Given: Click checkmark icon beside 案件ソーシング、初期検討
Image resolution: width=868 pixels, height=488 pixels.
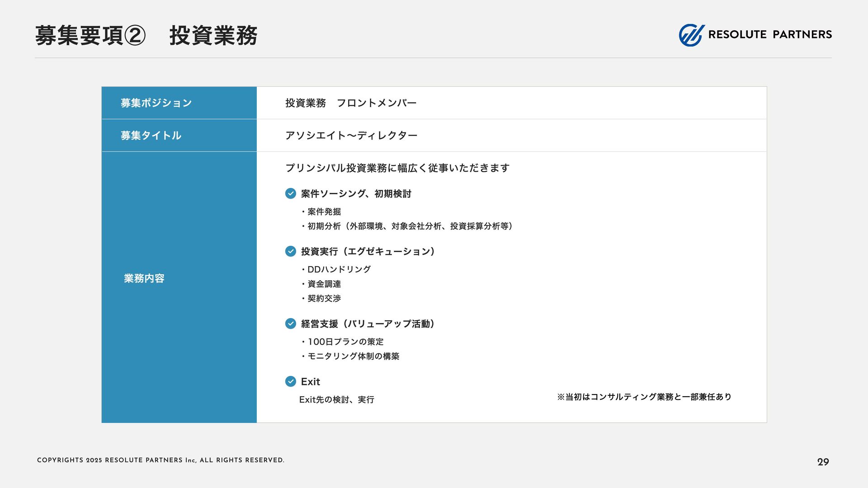Looking at the screenshot, I should pos(291,193).
